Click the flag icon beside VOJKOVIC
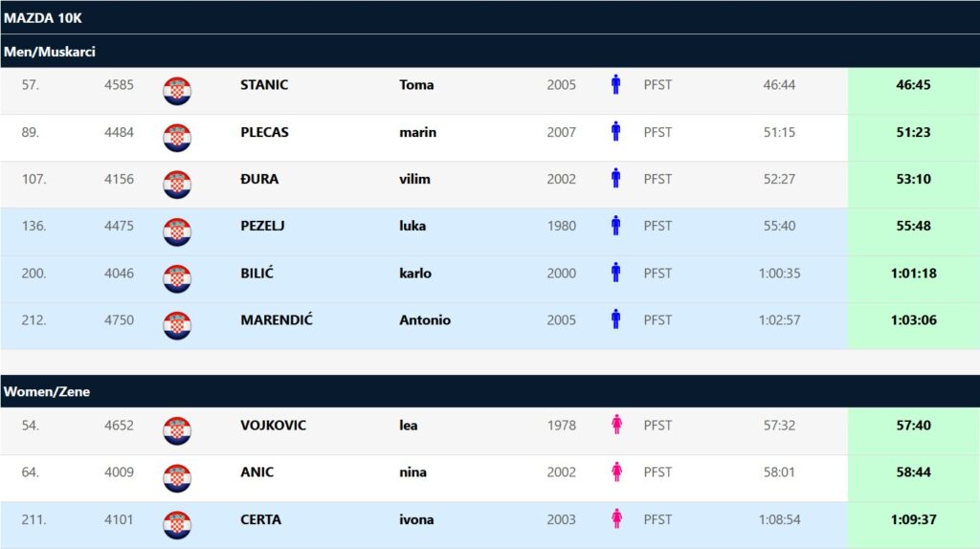 click(x=177, y=430)
